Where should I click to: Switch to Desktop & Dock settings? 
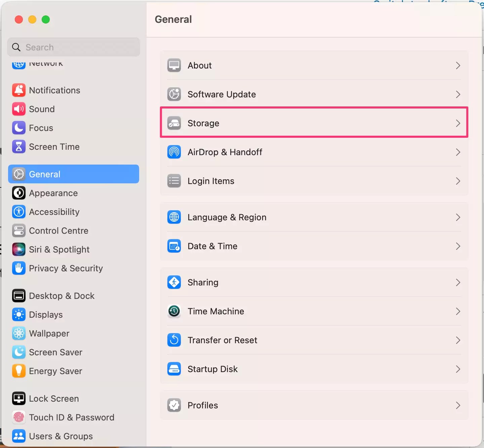(x=62, y=296)
